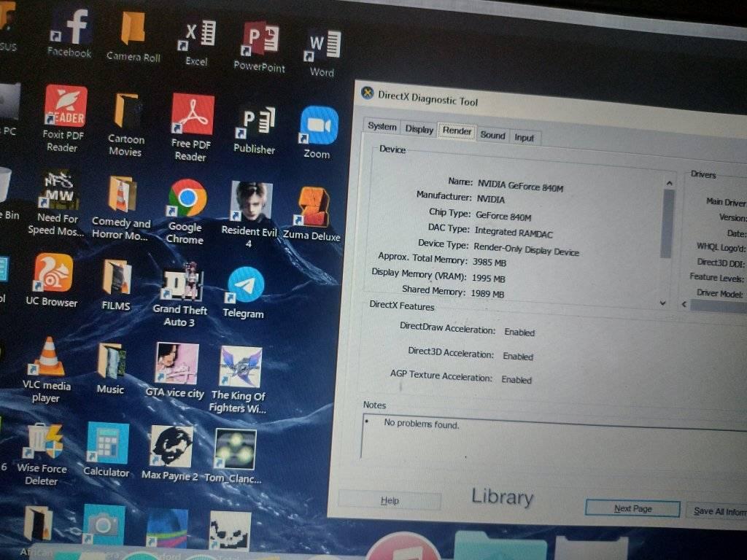Click device name 'NVIDIA GeForce 840M'

[520, 186]
